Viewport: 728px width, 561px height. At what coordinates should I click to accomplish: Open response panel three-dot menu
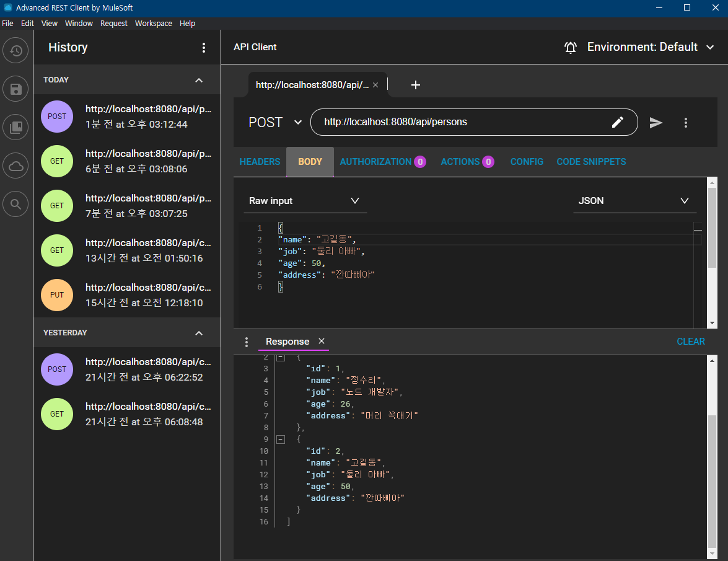(x=247, y=342)
